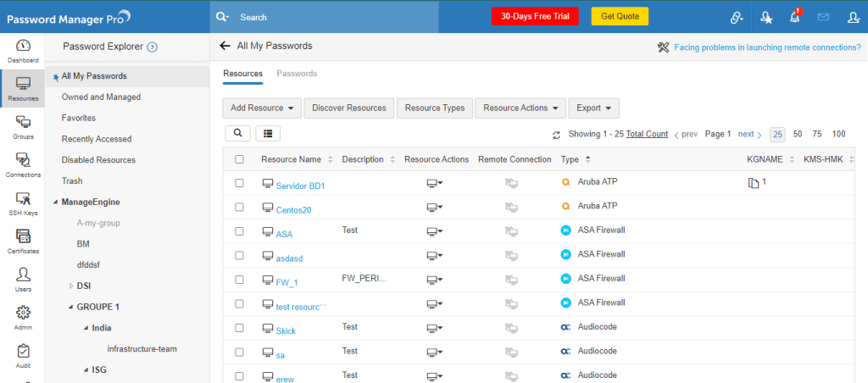Expand the Export dropdown menu
Viewport: 868px width, 383px height.
(x=593, y=108)
